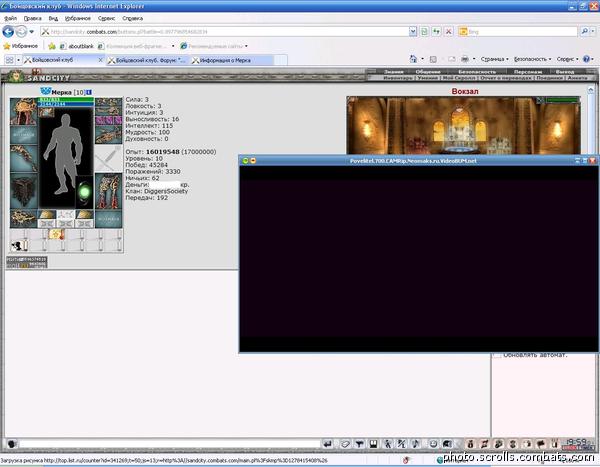The image size is (600, 467).
Task: Select the helmet equipment slot
Action: 23,111
